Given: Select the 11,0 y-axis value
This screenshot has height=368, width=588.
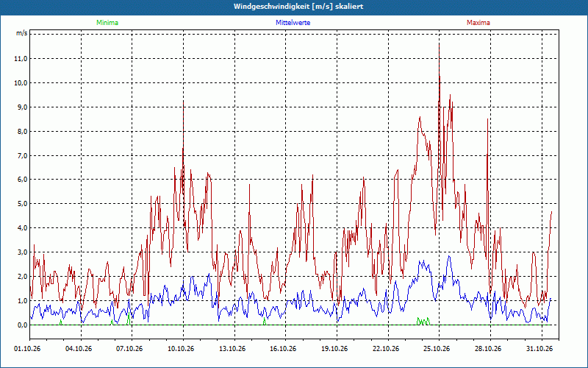Looking at the screenshot, I should tap(21, 59).
